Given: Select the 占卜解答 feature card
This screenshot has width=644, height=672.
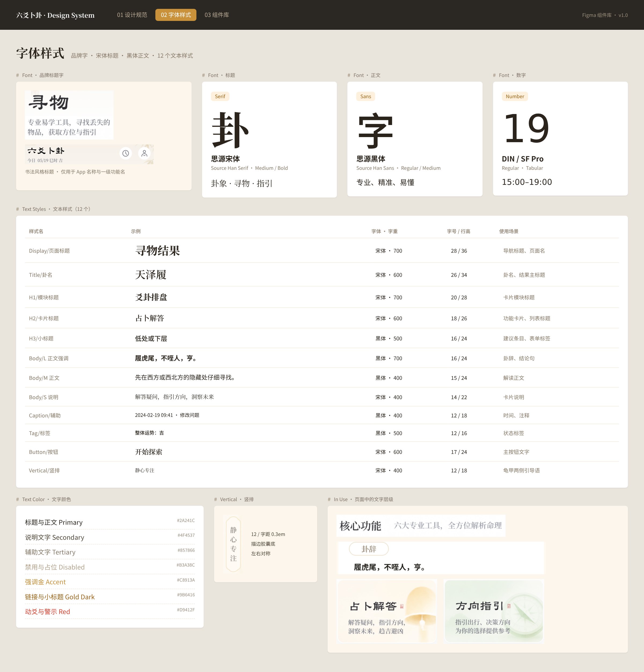Looking at the screenshot, I should [x=387, y=611].
